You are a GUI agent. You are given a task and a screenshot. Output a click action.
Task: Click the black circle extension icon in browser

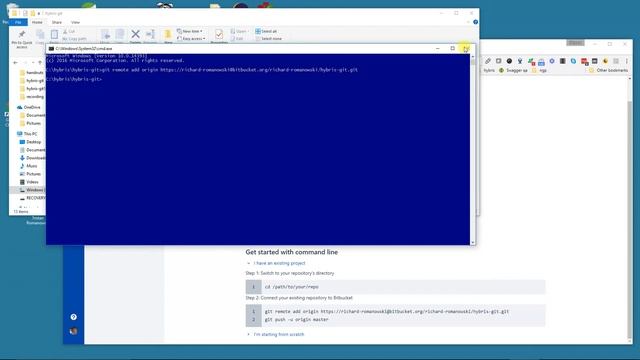(x=509, y=61)
